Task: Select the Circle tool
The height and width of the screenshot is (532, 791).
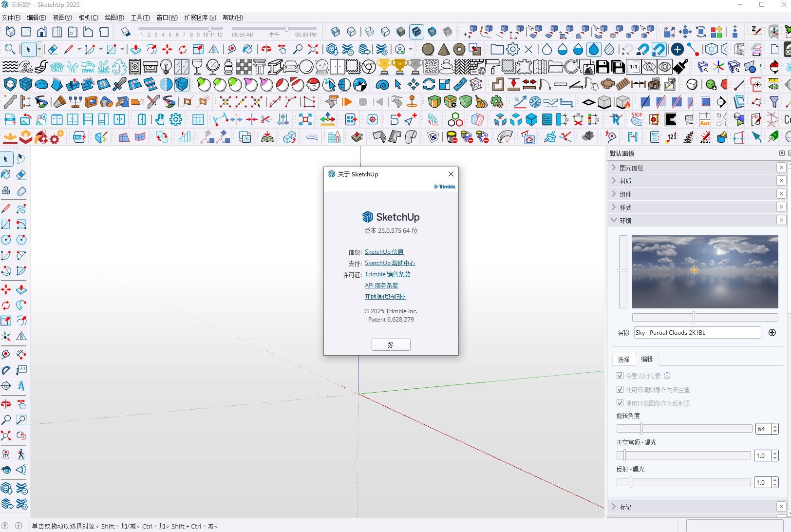Action: [x=6, y=240]
